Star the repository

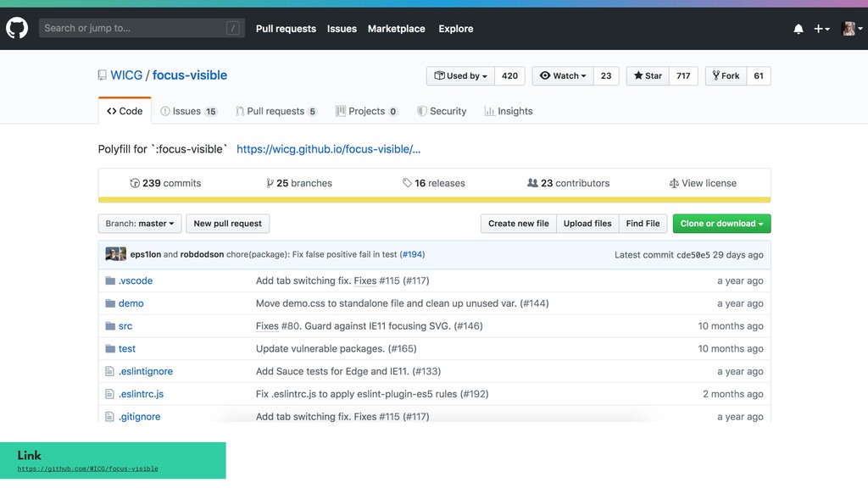pos(648,75)
